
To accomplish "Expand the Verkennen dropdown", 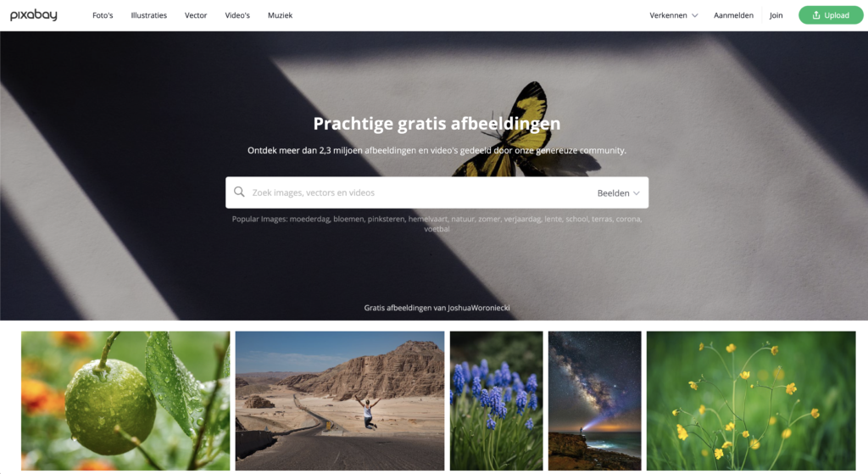I will coord(674,15).
